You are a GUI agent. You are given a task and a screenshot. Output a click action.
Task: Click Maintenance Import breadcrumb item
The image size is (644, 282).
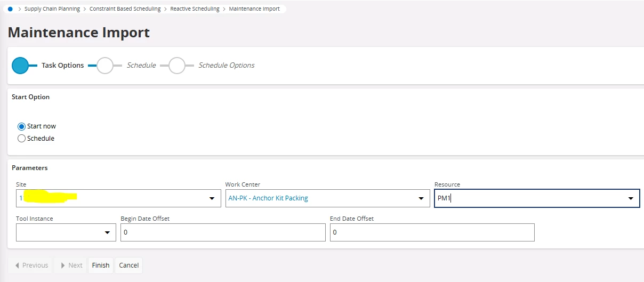click(x=254, y=9)
